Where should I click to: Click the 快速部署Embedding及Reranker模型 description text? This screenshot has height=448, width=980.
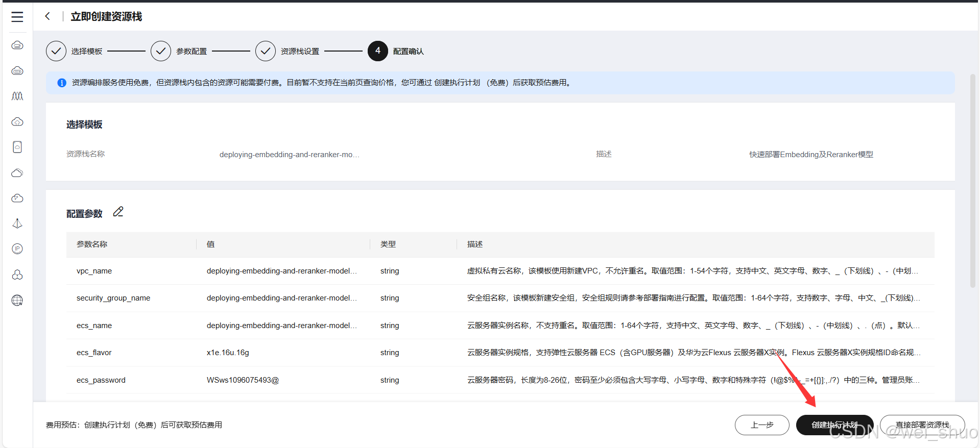(811, 155)
